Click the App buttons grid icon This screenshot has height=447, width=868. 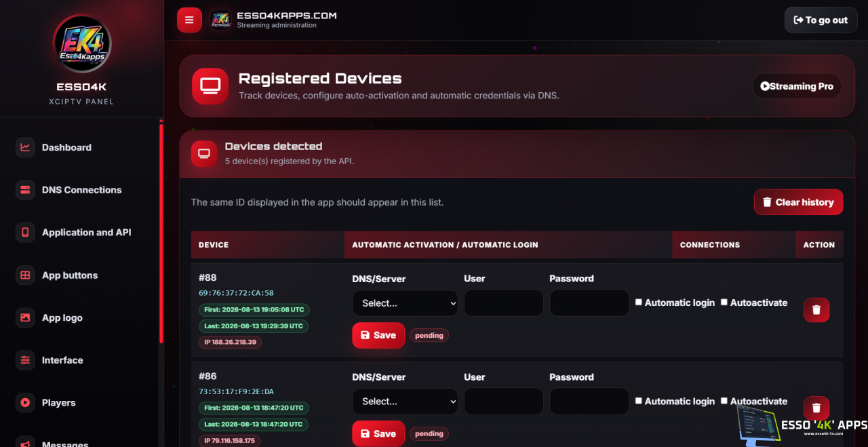[x=25, y=275]
